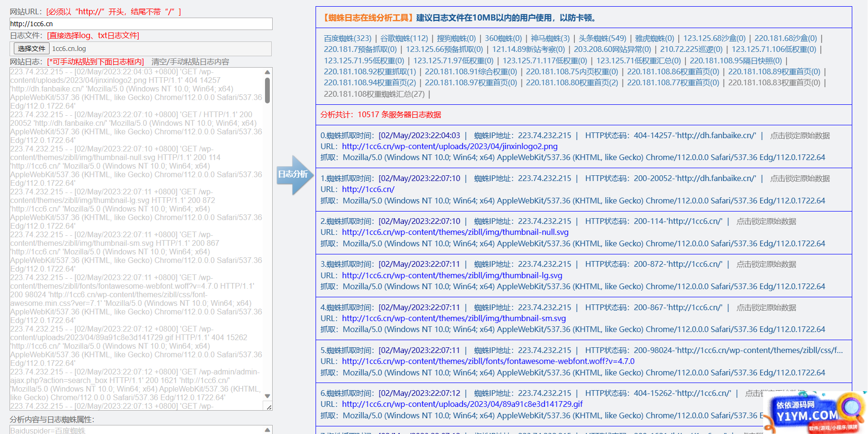Click inside the website log textarea

tap(137, 239)
